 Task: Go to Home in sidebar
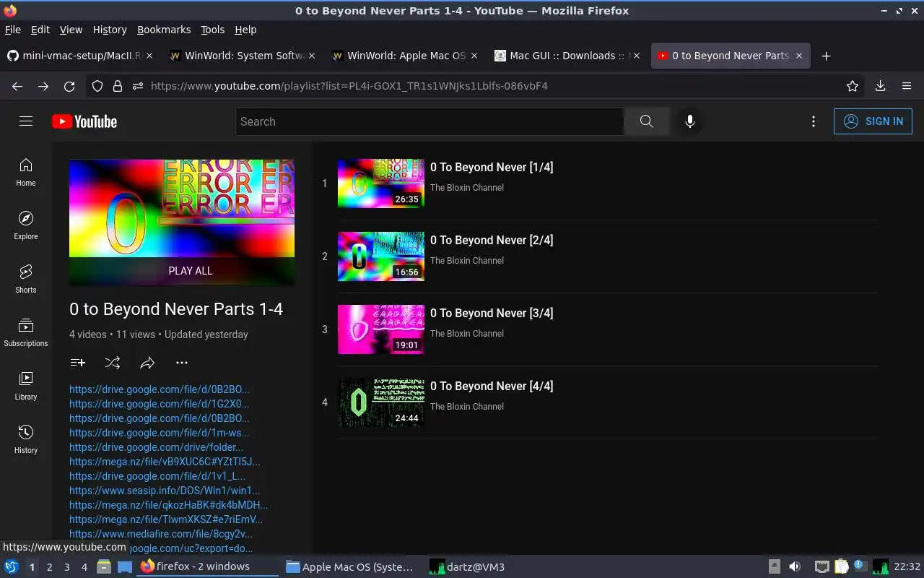coord(26,173)
